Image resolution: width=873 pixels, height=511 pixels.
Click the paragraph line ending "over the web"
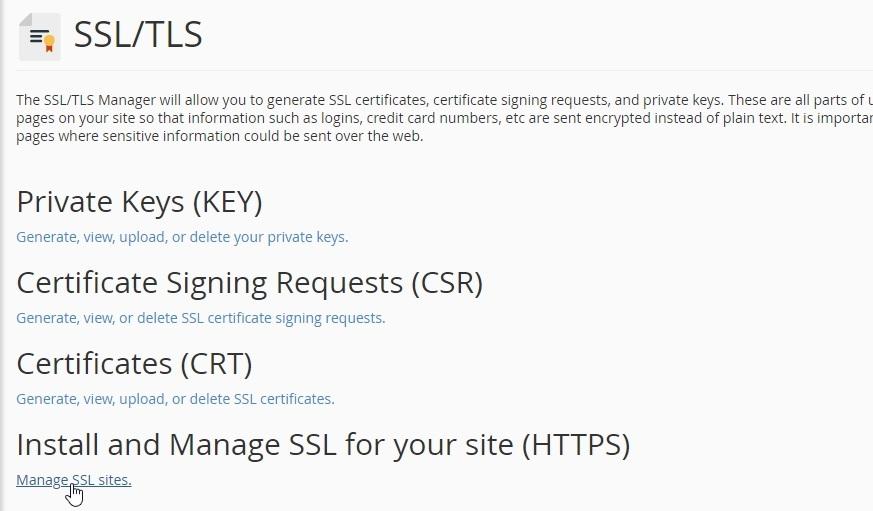pyautogui.click(x=220, y=136)
